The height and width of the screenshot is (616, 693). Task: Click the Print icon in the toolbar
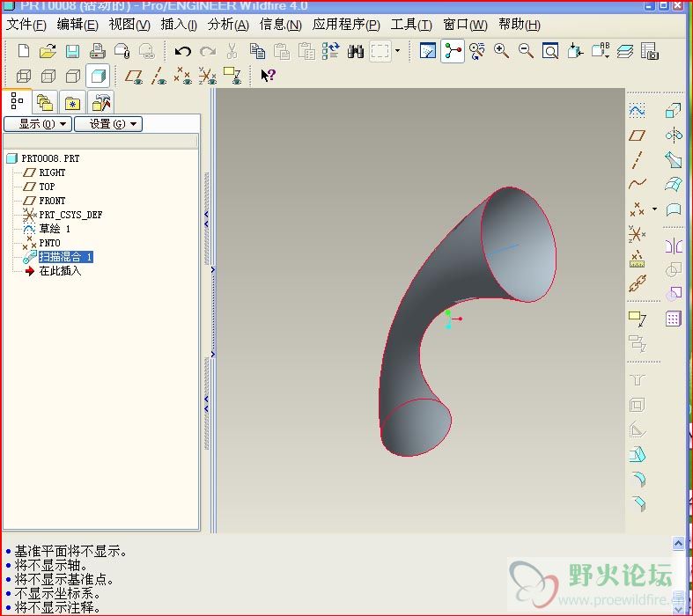click(x=97, y=51)
